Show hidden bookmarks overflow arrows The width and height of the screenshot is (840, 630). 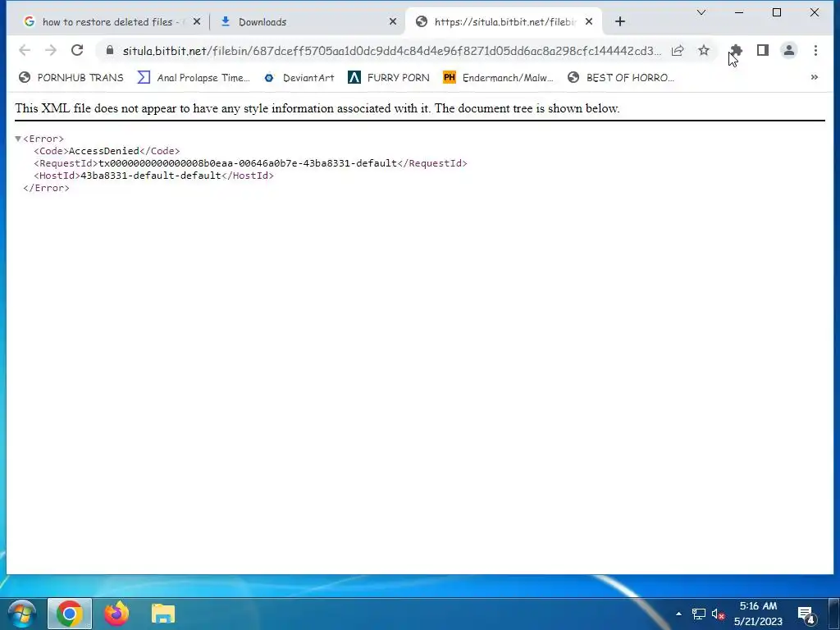pos(815,77)
